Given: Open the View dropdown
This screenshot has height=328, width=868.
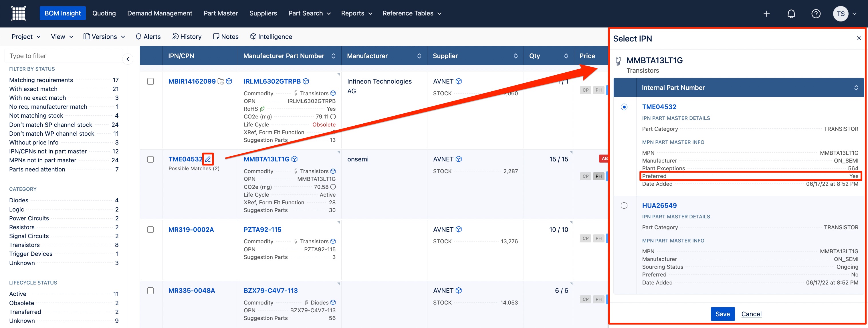Looking at the screenshot, I should (62, 37).
